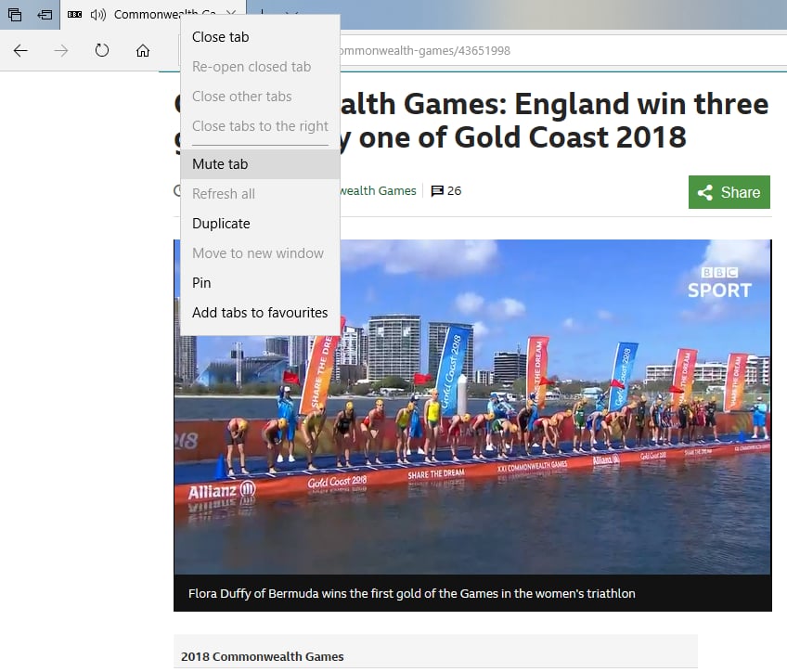Click the tabs you've set aside icon
Image resolution: width=787 pixels, height=672 pixels.
click(15, 15)
